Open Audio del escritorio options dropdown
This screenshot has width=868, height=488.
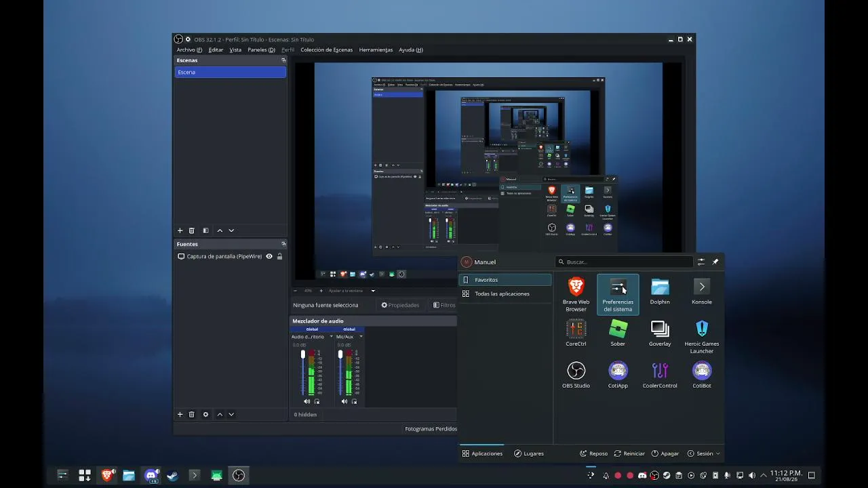tap(331, 337)
